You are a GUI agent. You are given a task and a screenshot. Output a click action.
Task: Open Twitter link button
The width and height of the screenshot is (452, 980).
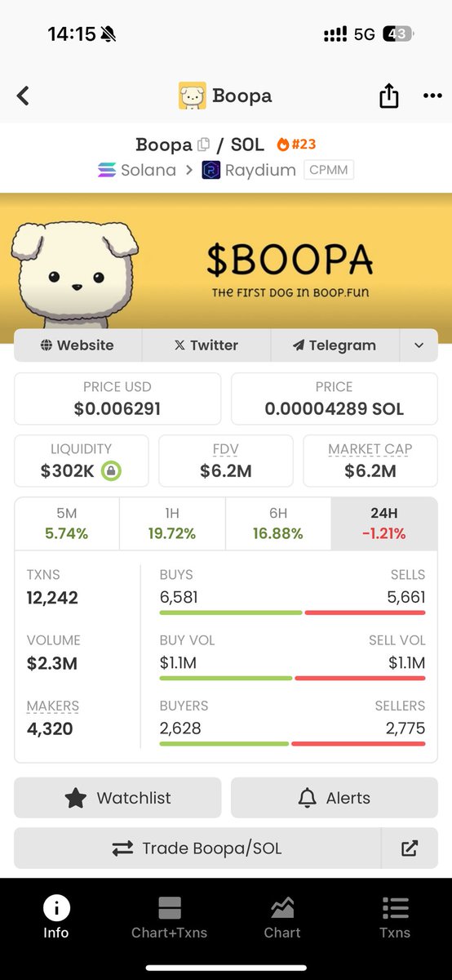tap(206, 345)
